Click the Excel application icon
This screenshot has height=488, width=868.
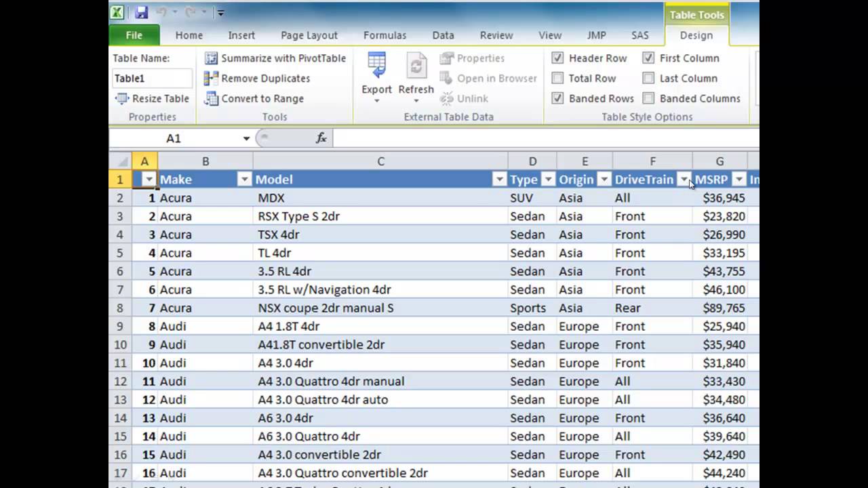pyautogui.click(x=118, y=12)
